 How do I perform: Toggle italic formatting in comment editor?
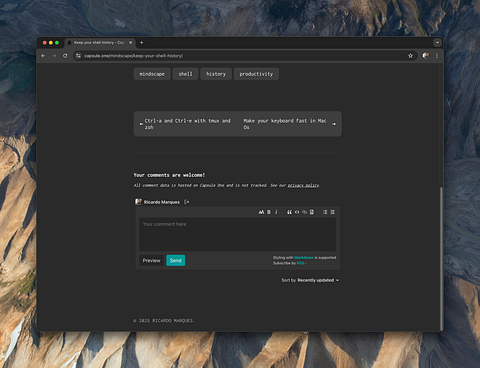tap(276, 212)
